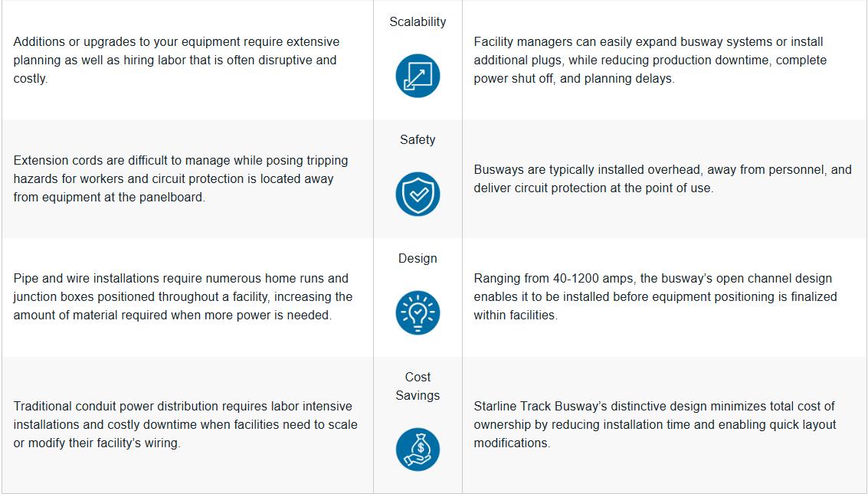Click the Cost Savings money bag icon

pyautogui.click(x=418, y=449)
